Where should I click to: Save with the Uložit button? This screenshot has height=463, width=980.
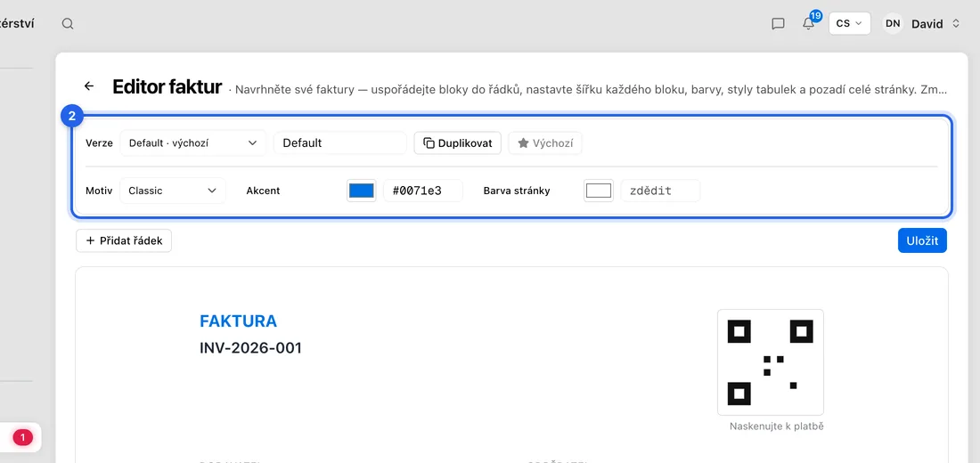click(x=922, y=240)
